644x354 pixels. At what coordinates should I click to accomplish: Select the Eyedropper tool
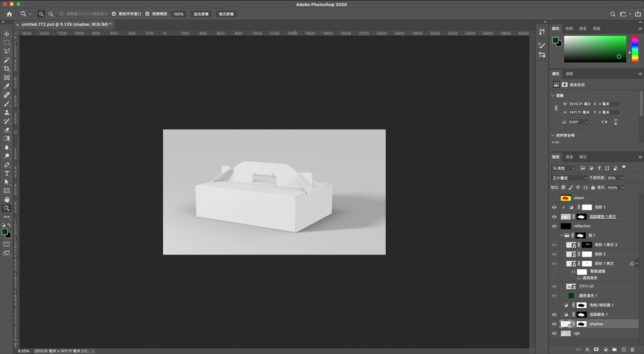(6, 87)
